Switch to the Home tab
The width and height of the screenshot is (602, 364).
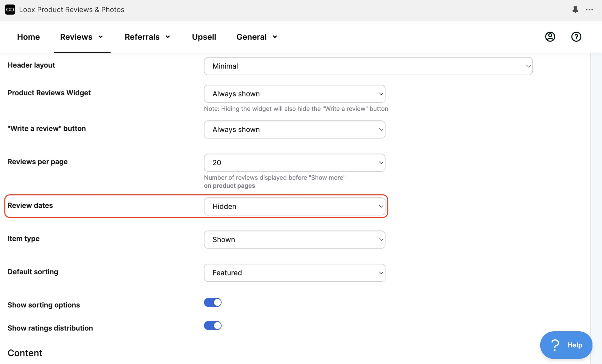click(x=28, y=37)
